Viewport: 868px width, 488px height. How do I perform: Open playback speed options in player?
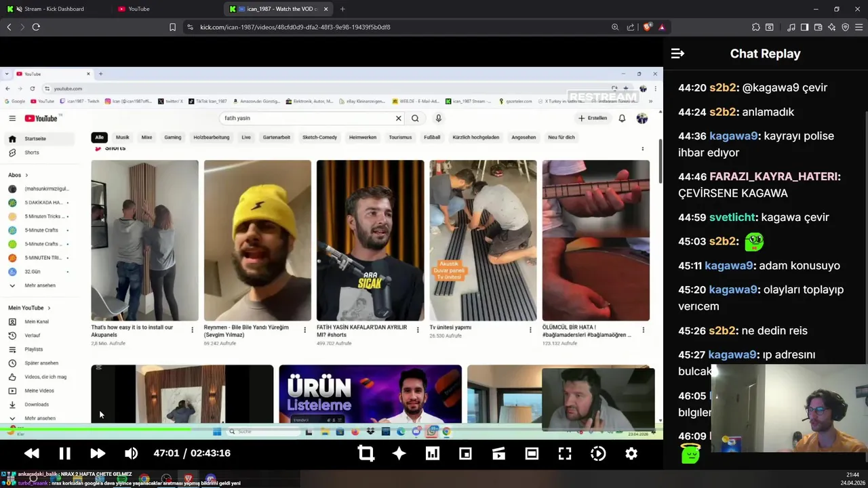[x=598, y=453]
